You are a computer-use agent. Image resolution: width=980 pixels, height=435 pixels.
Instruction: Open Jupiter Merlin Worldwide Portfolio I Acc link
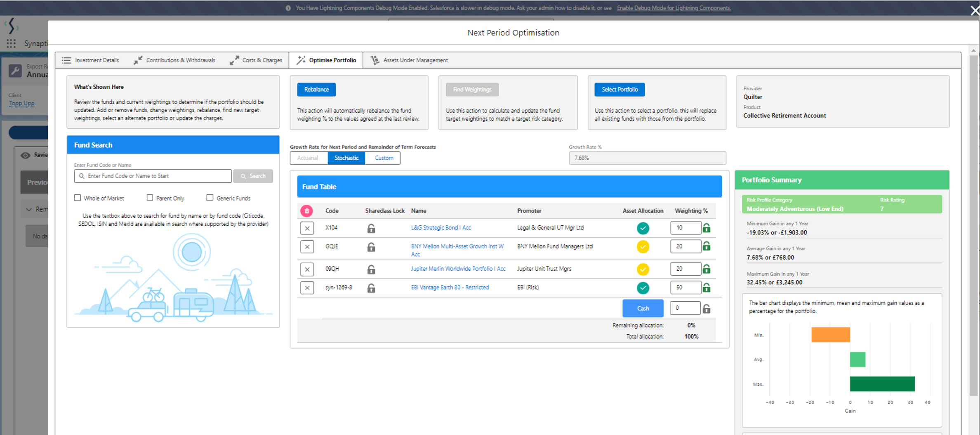(x=458, y=269)
